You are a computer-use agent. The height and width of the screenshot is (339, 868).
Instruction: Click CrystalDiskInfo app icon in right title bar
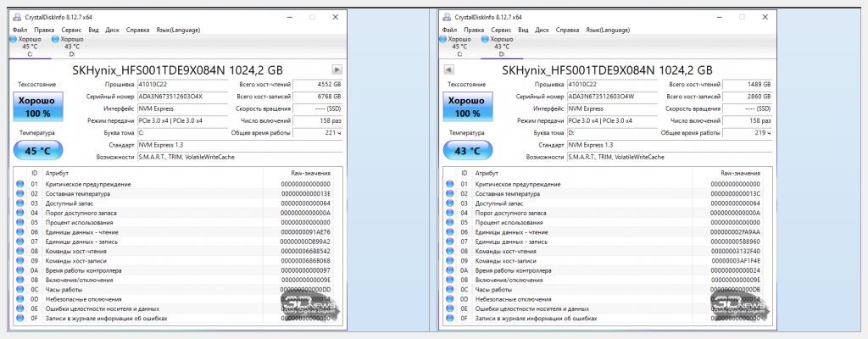click(446, 17)
